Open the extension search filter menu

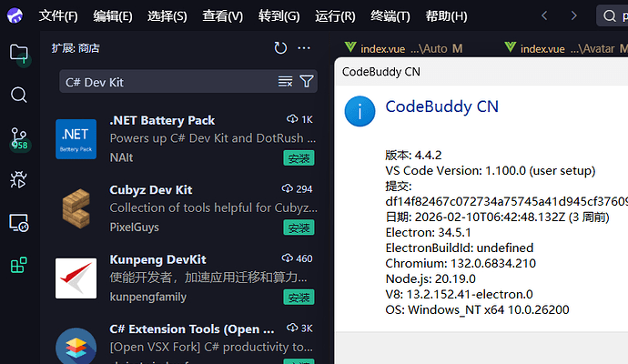[307, 82]
